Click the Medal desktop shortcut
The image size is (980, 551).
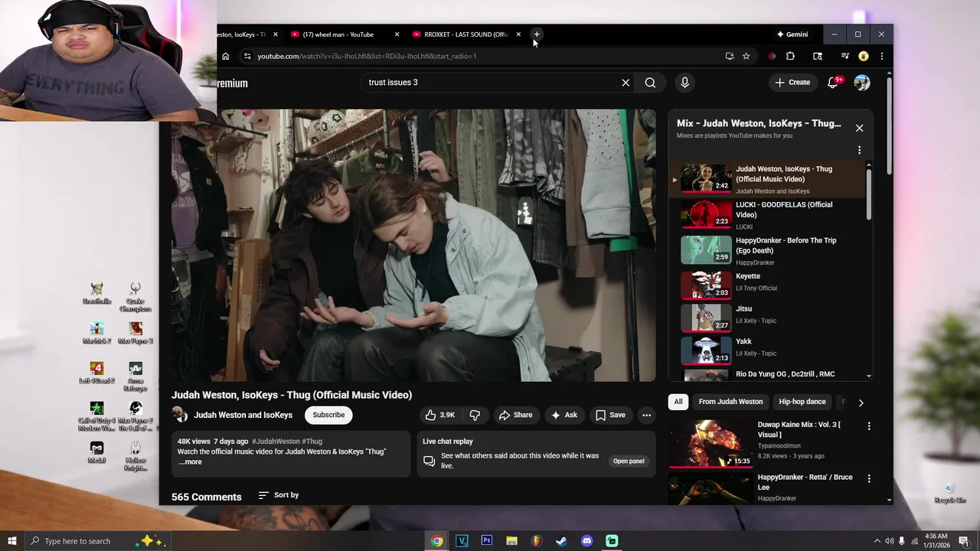pyautogui.click(x=96, y=452)
